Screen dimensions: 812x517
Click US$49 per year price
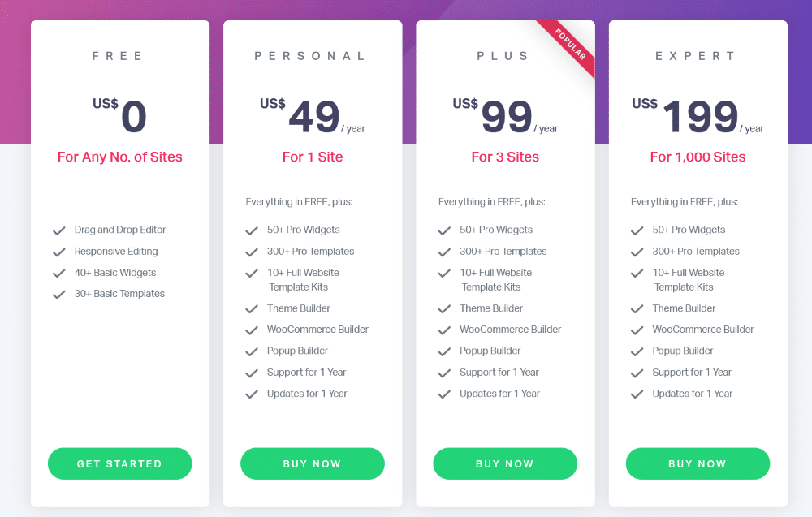[x=313, y=117]
